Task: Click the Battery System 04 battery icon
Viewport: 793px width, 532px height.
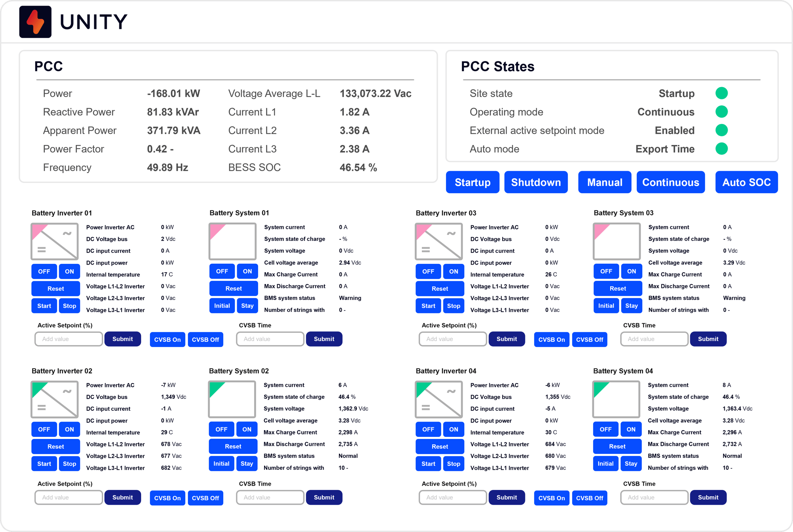Action: (617, 399)
